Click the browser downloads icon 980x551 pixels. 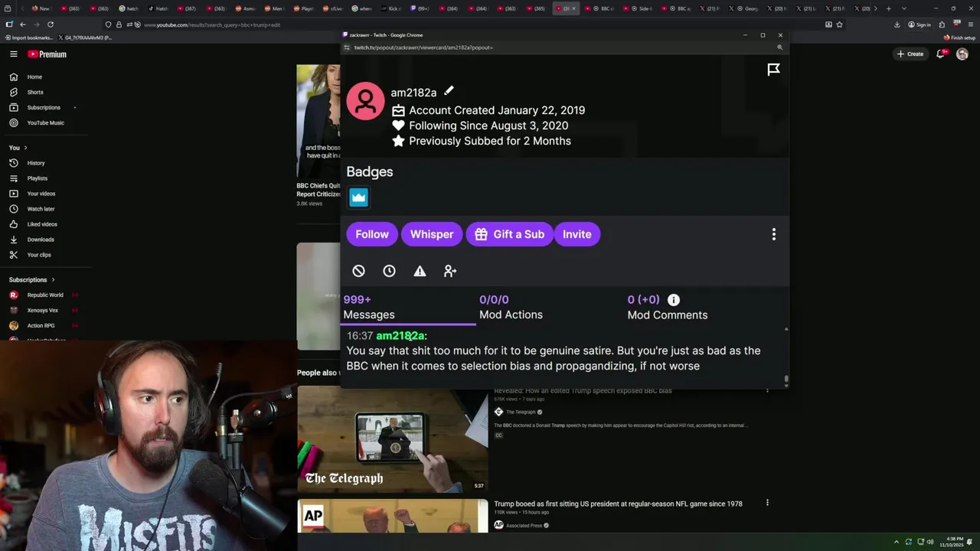click(x=897, y=24)
